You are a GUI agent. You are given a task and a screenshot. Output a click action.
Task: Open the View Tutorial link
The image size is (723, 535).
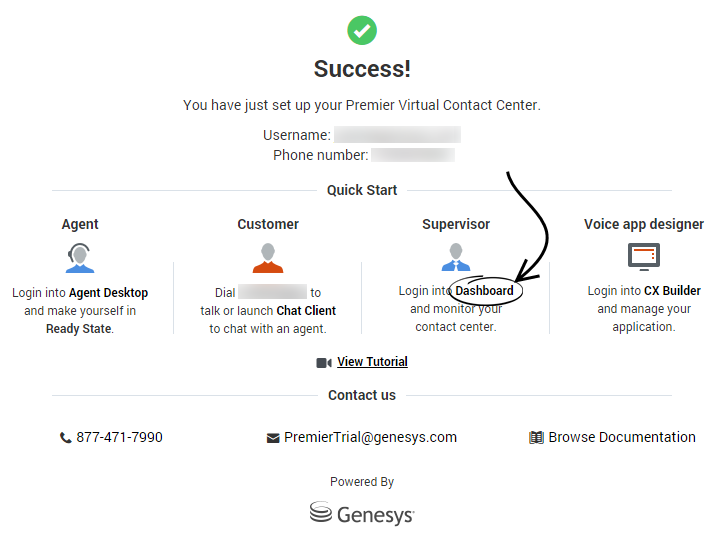(x=372, y=362)
